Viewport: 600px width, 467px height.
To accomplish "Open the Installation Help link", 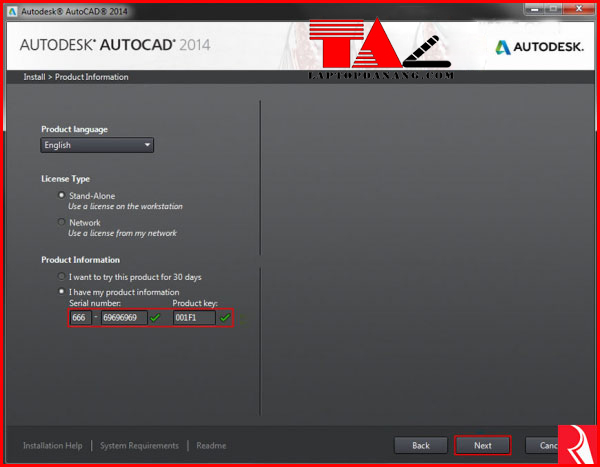I will pyautogui.click(x=54, y=445).
